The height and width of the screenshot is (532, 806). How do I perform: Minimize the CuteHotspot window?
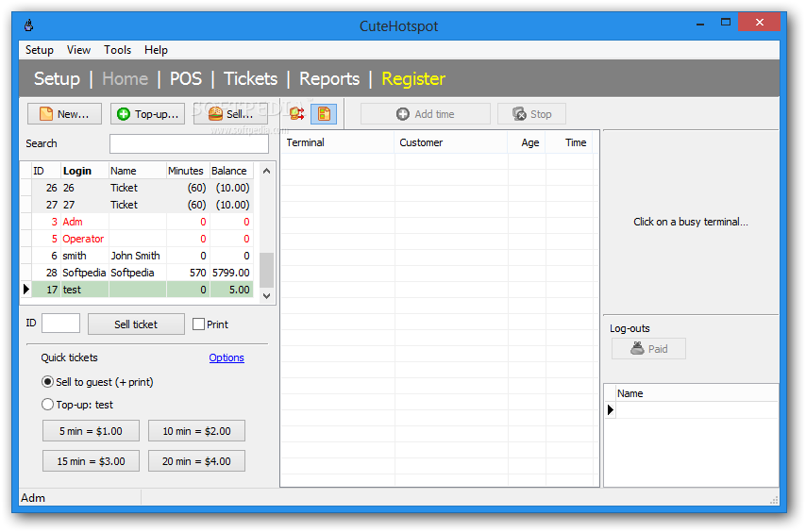700,23
